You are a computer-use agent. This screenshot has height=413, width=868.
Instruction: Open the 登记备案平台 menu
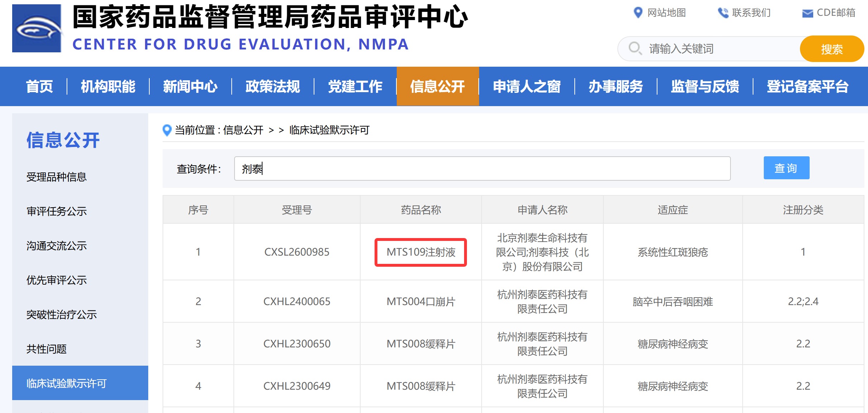pos(808,86)
